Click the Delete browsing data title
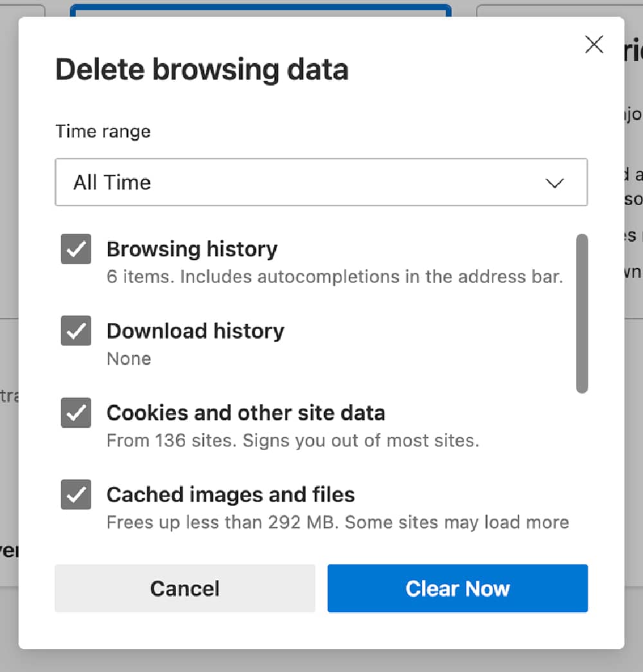643x672 pixels. [x=202, y=69]
